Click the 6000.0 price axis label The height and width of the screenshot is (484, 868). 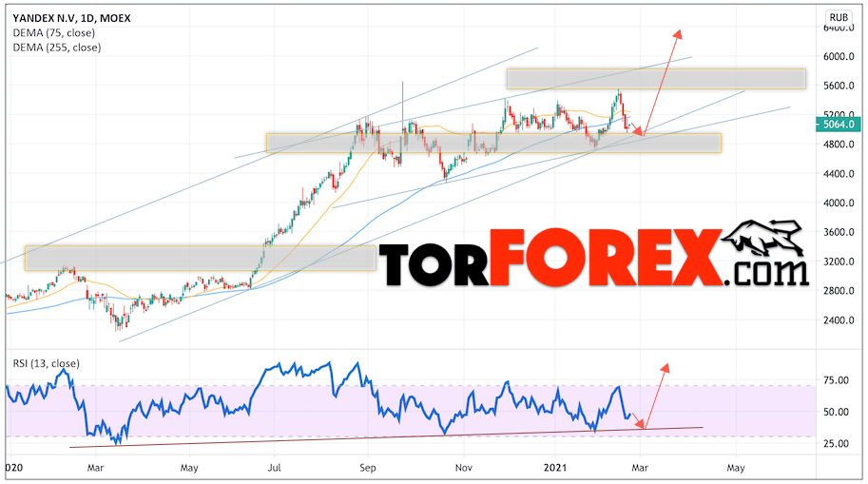click(839, 56)
